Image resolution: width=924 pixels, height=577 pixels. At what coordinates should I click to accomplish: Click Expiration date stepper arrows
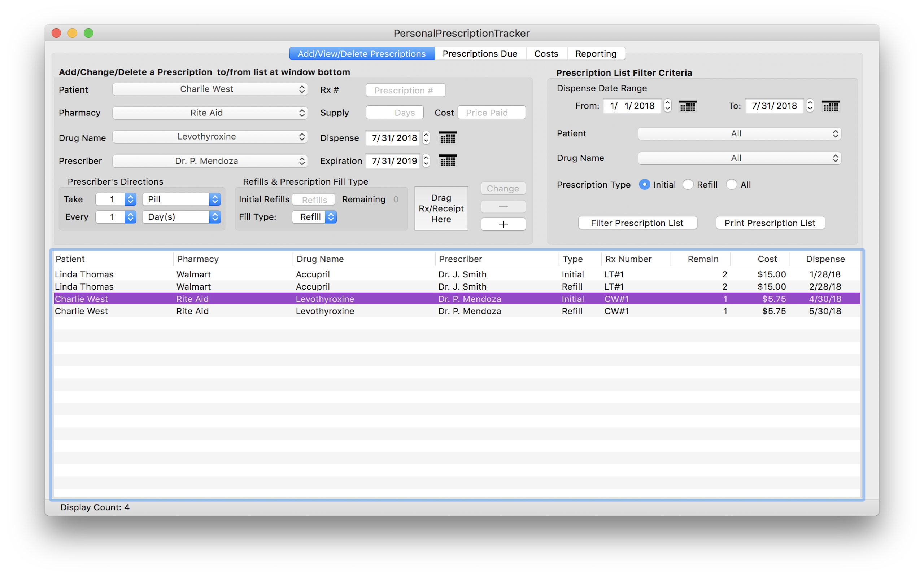(426, 161)
